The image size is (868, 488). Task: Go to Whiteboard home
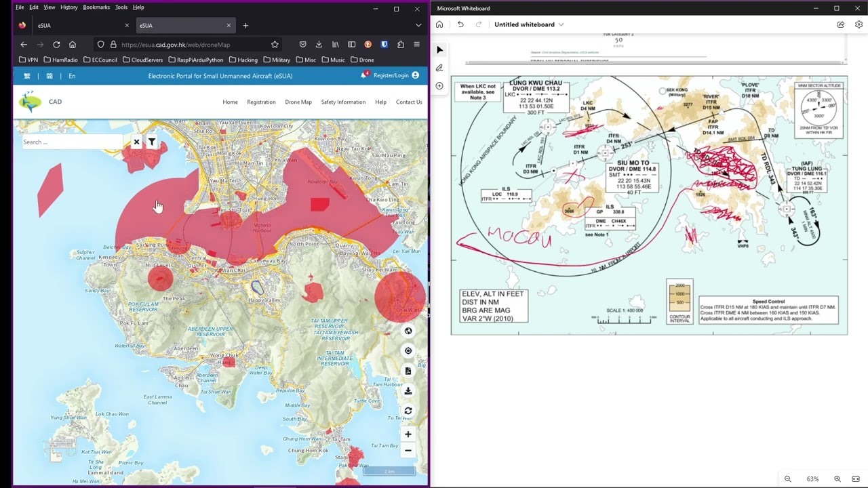[439, 24]
